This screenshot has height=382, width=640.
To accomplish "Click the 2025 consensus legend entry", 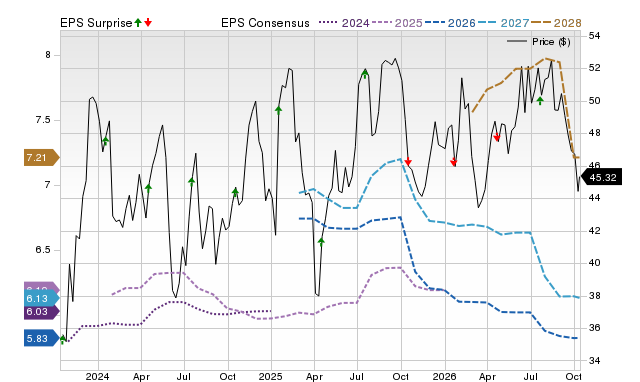I will [x=397, y=23].
